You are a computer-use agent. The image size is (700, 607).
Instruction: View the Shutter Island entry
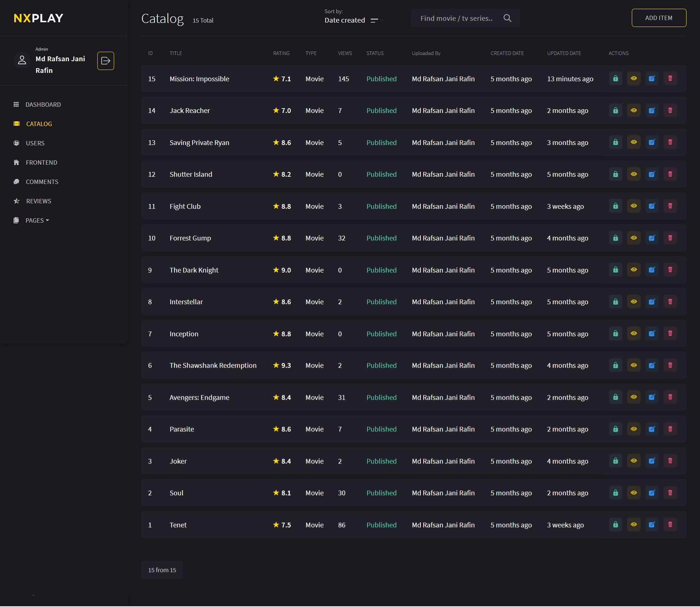pyautogui.click(x=634, y=174)
